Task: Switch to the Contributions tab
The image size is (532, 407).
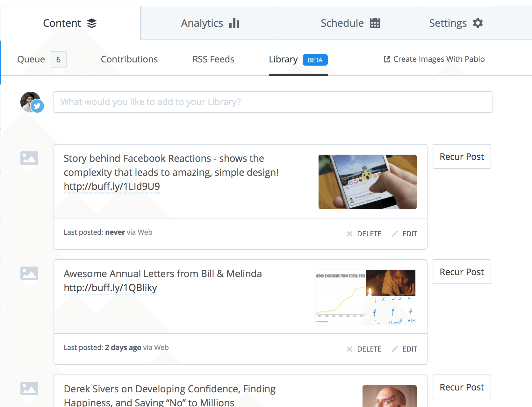Action: tap(129, 59)
